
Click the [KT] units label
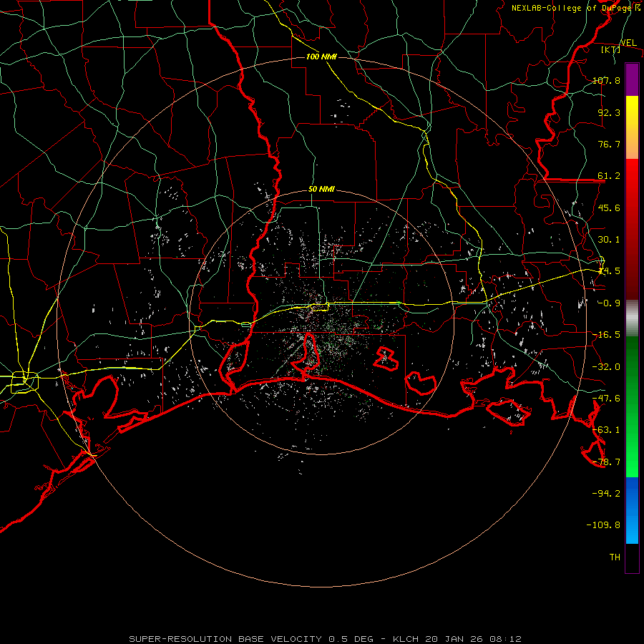(x=611, y=49)
